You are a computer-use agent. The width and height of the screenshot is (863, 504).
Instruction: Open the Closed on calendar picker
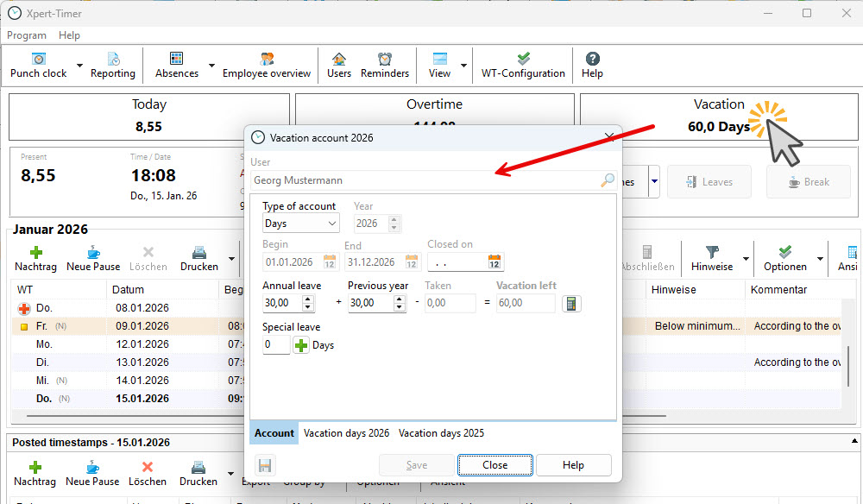494,261
